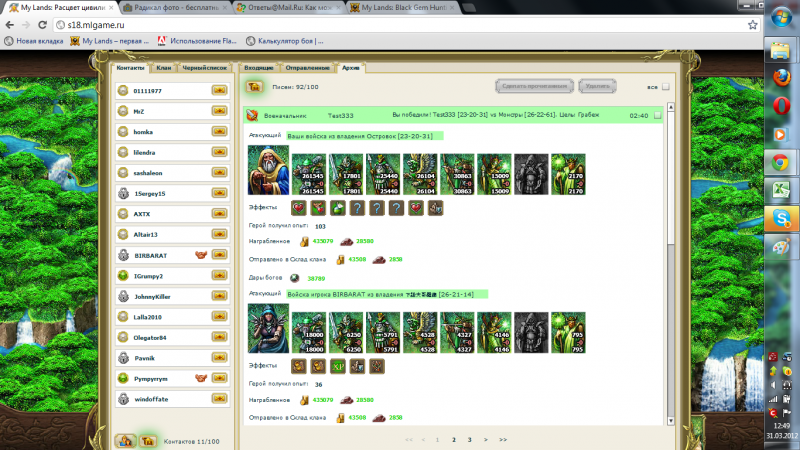Image resolution: width=800 pixels, height=450 pixels.
Task: Switch to Радикал фото browser tab
Action: pyautogui.click(x=175, y=8)
